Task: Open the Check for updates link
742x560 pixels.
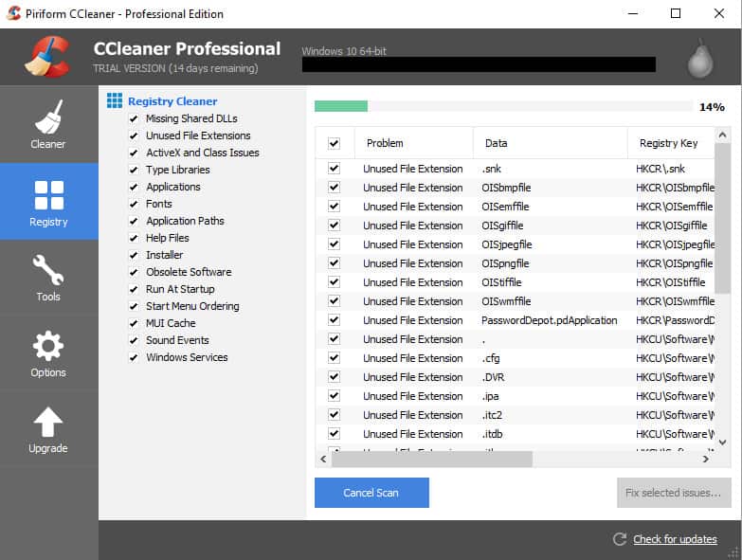Action: tap(675, 539)
